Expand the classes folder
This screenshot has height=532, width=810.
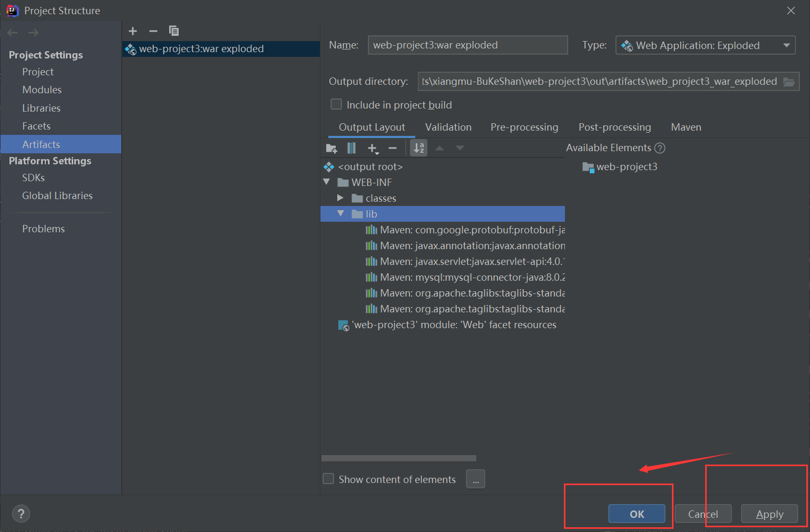tap(341, 198)
